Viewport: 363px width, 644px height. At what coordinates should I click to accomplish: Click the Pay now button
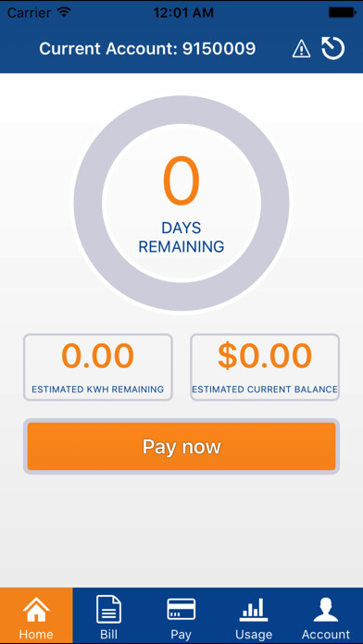click(x=181, y=446)
